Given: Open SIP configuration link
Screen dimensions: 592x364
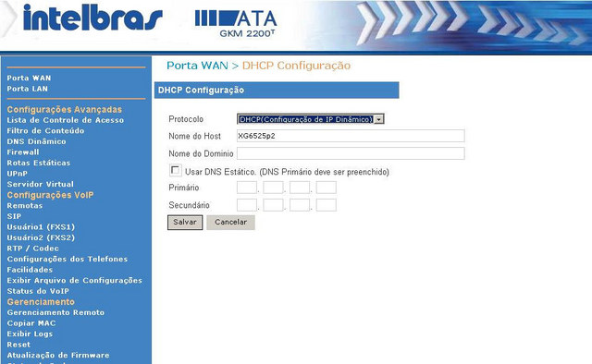Looking at the screenshot, I should point(14,216).
